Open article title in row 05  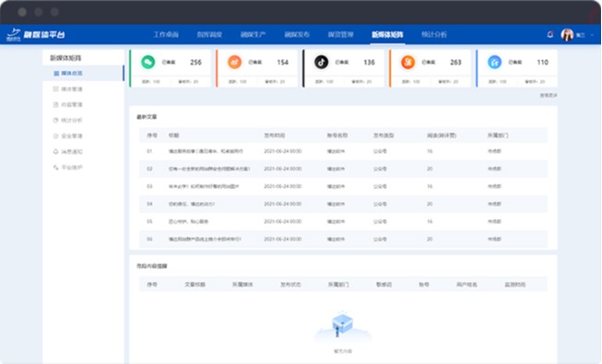point(188,222)
